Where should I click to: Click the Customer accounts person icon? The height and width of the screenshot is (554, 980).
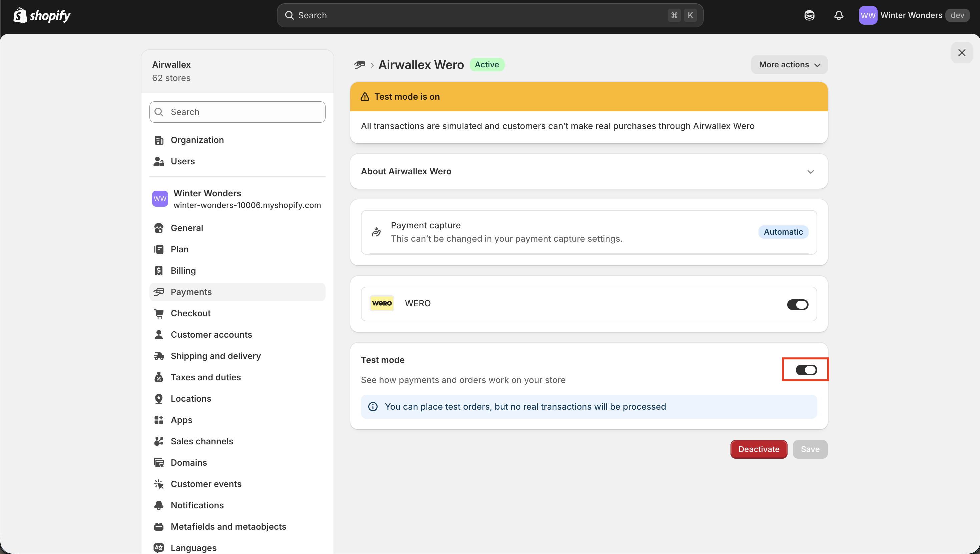tap(159, 334)
